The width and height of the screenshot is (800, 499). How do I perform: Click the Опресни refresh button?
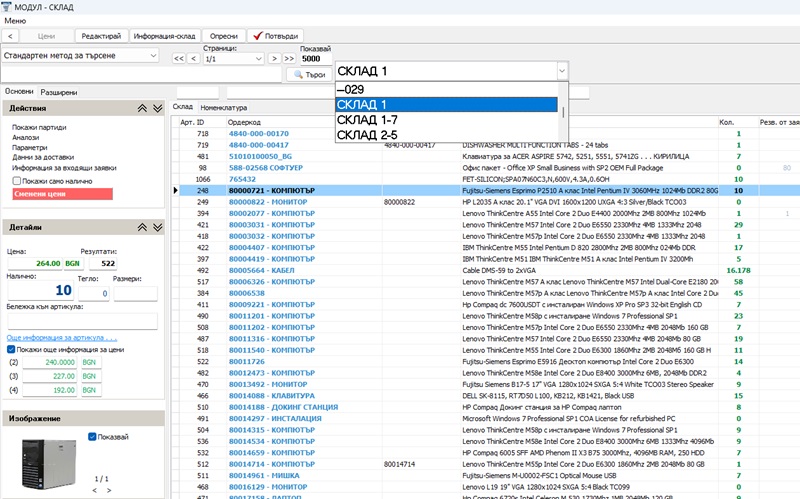pos(224,36)
